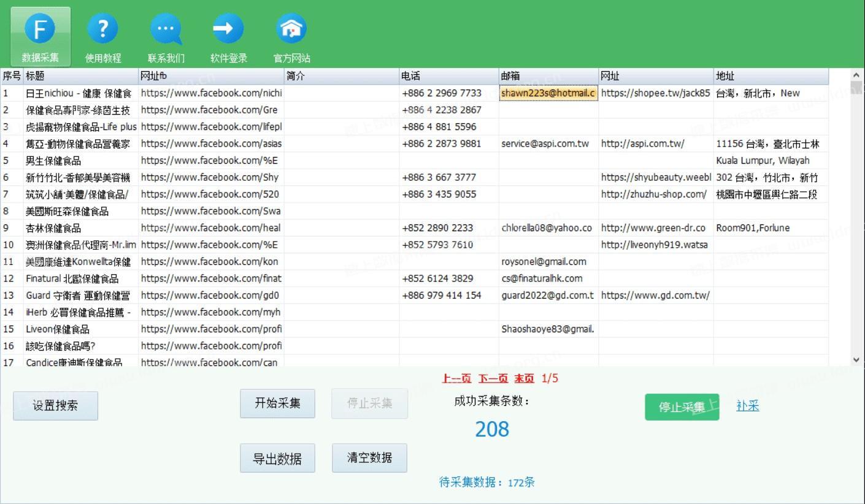
Task: Jump to last page 末页
Action: coord(525,378)
